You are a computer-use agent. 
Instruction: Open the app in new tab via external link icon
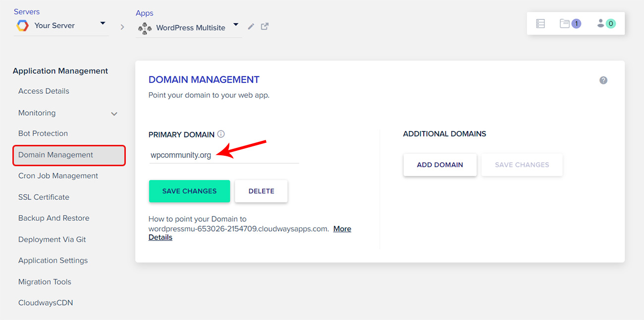coord(265,27)
